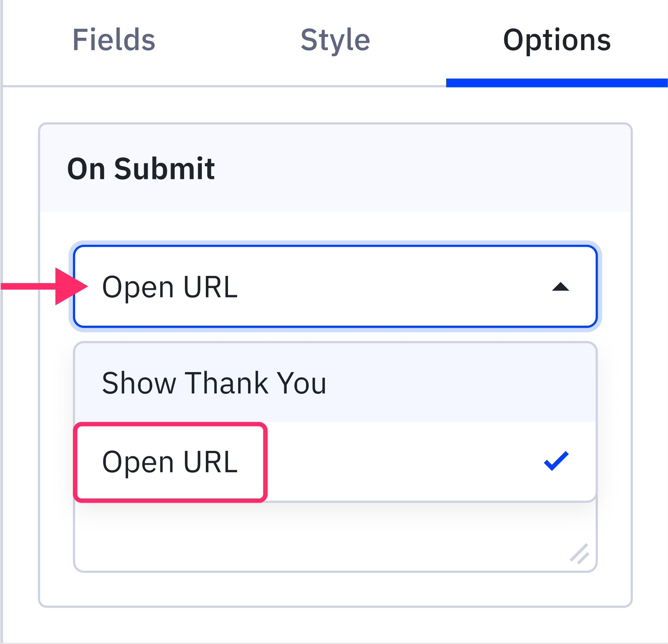Switch to the Fields tab
Image resolution: width=668 pixels, height=644 pixels.
coord(114,40)
